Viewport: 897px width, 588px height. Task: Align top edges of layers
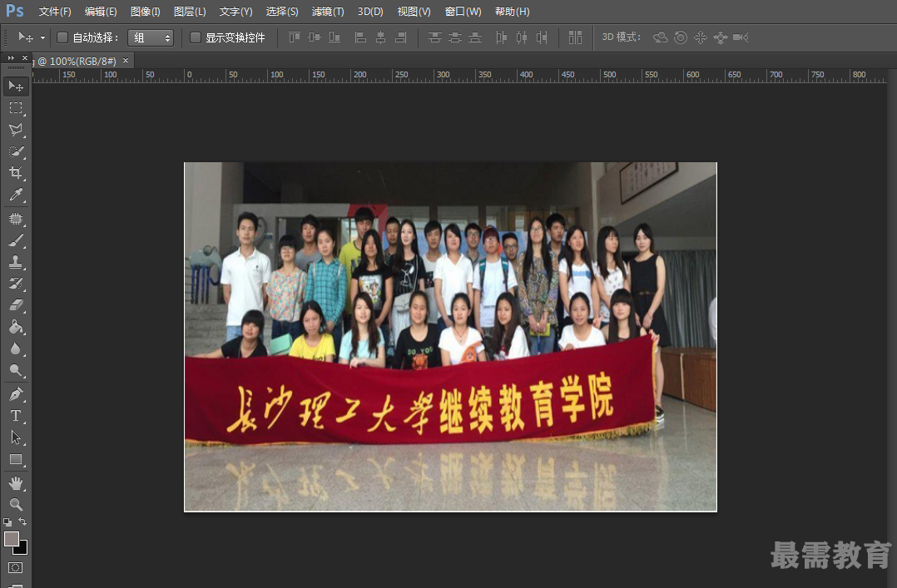pos(295,37)
